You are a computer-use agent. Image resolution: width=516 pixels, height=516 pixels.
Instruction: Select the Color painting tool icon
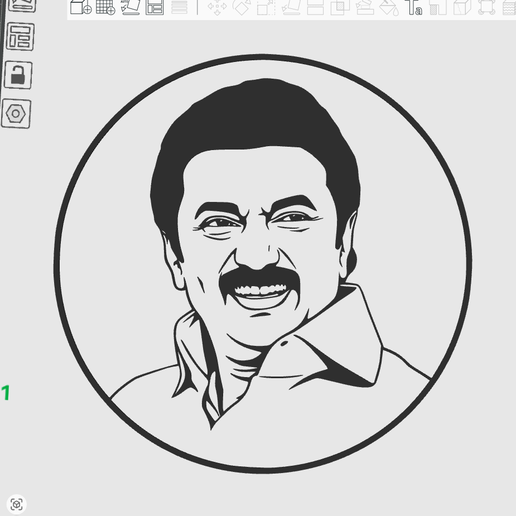pos(438,7)
